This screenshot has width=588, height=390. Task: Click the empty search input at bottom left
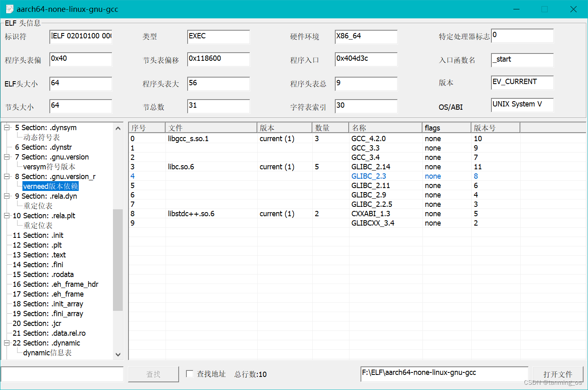(x=61, y=374)
